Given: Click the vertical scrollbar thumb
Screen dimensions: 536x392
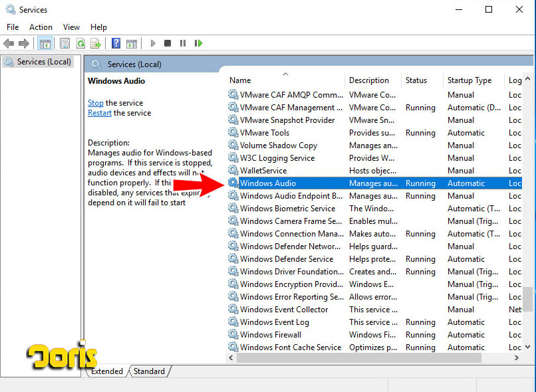Looking at the screenshot, I should (x=527, y=299).
